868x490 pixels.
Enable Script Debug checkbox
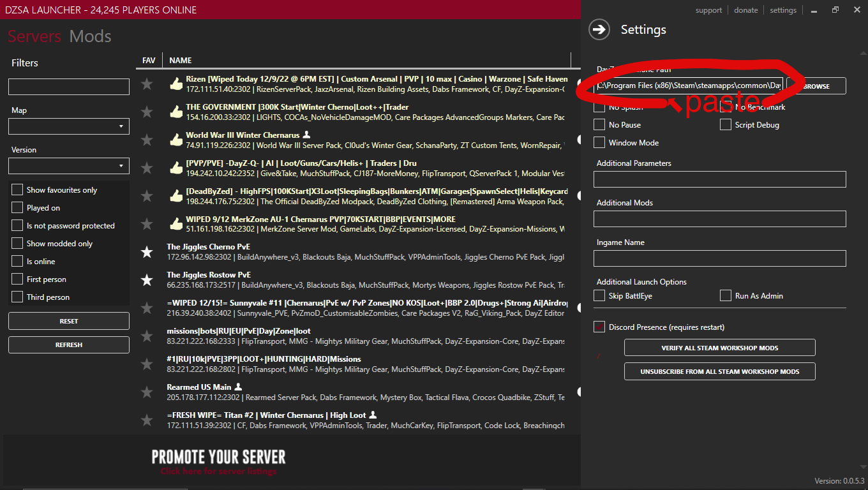pos(726,124)
